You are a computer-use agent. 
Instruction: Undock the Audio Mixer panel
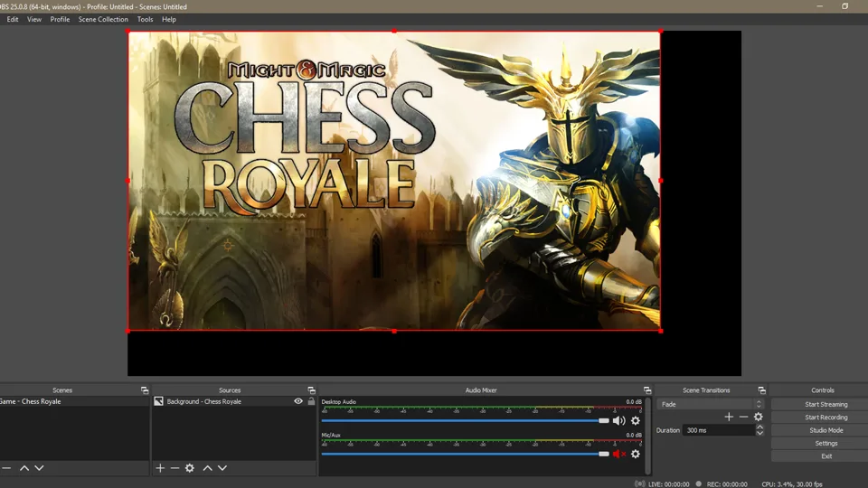[647, 390]
